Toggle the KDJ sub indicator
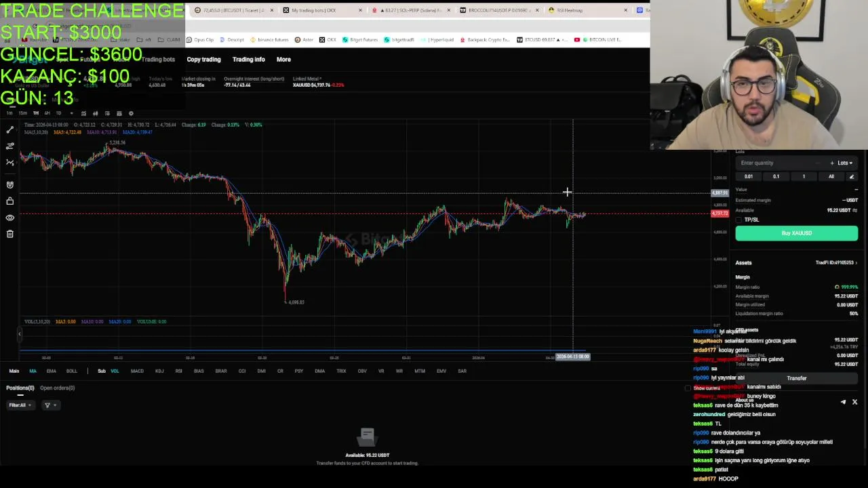The image size is (868, 488). click(x=159, y=371)
